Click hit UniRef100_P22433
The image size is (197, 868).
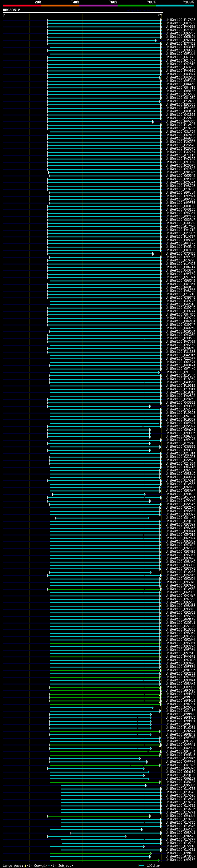pos(180,118)
